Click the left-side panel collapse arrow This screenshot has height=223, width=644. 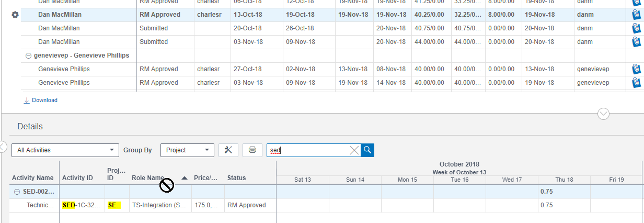tap(2, 146)
